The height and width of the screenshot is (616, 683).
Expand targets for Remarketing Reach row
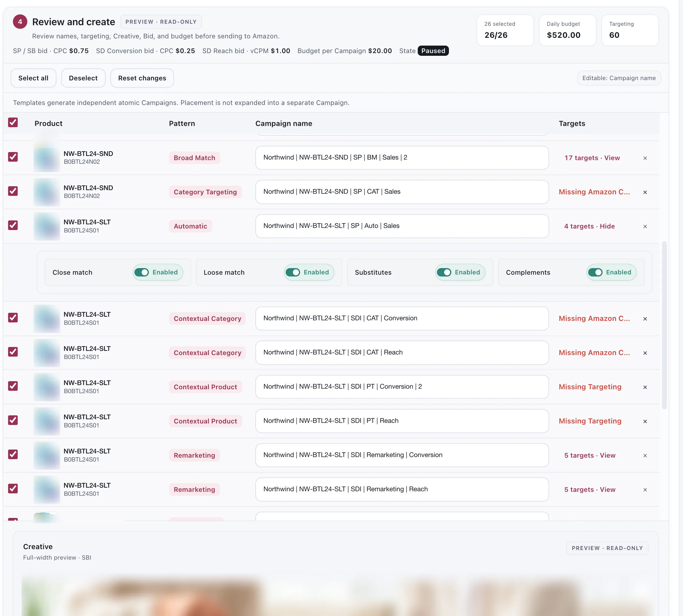590,489
